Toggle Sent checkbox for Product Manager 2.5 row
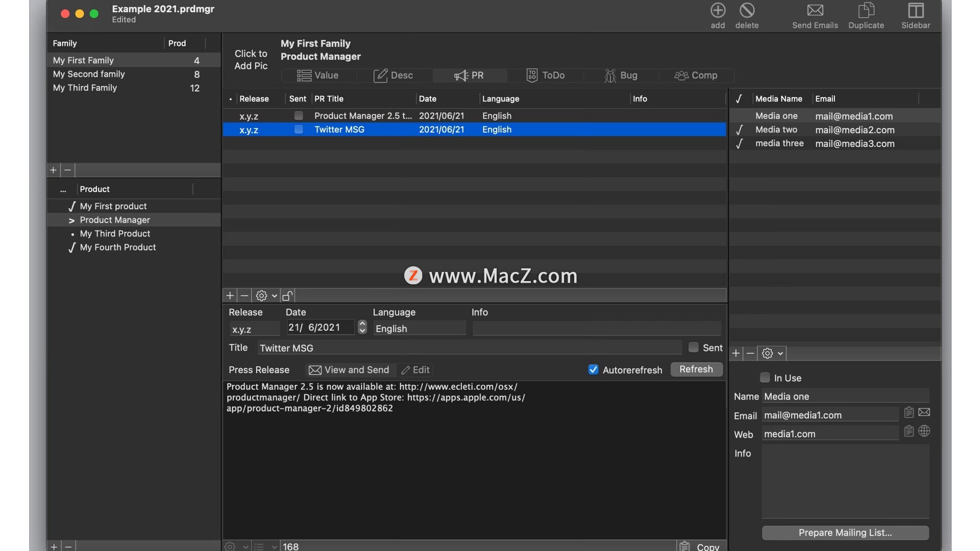This screenshot has width=980, height=551. [x=299, y=116]
